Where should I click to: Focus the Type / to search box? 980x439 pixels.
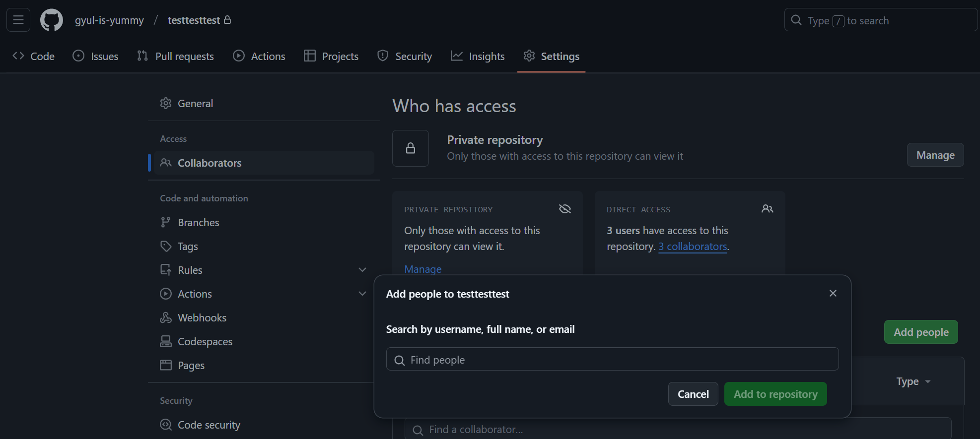(x=881, y=20)
